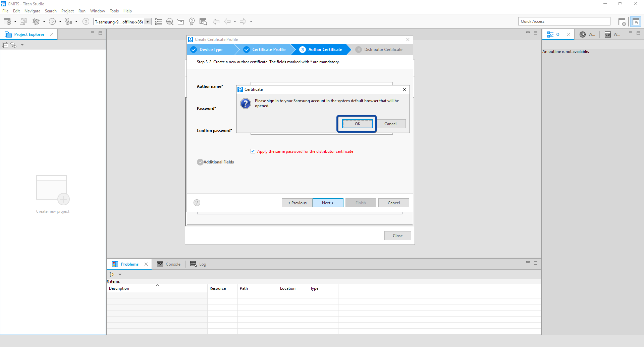644x347 pixels.
Task: Open the external tools dropdown arrow
Action: click(x=76, y=22)
